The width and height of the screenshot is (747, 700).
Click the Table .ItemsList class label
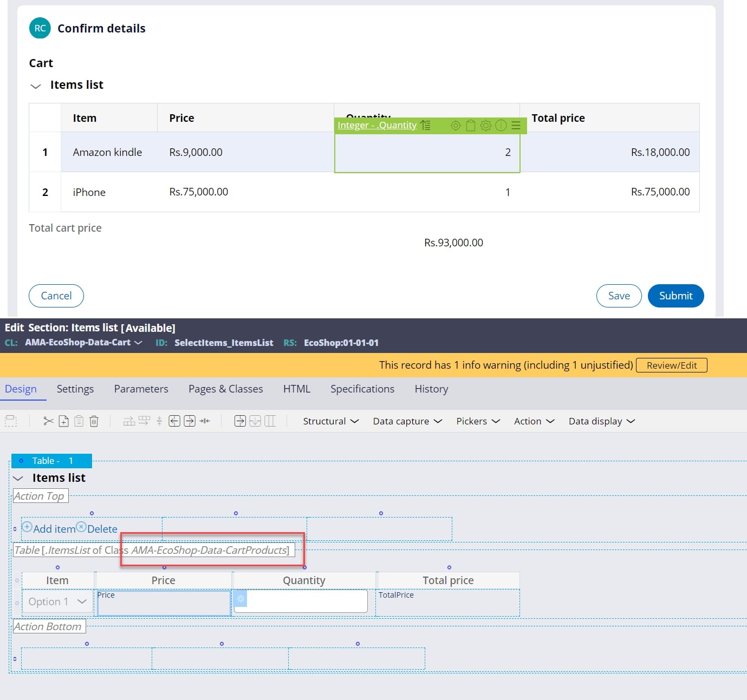coord(154,550)
